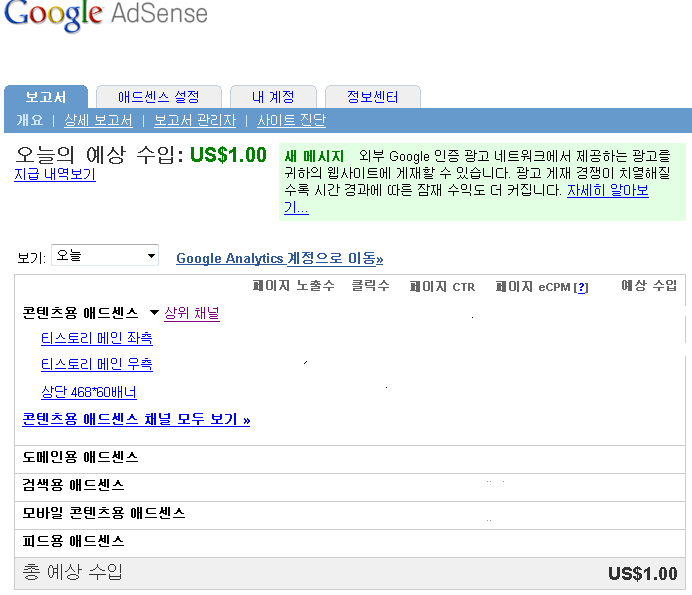Screen dimensions: 692x595
Task: View all 콘텐츠용 애드센스 채널 모두 보기 link
Action: click(136, 419)
